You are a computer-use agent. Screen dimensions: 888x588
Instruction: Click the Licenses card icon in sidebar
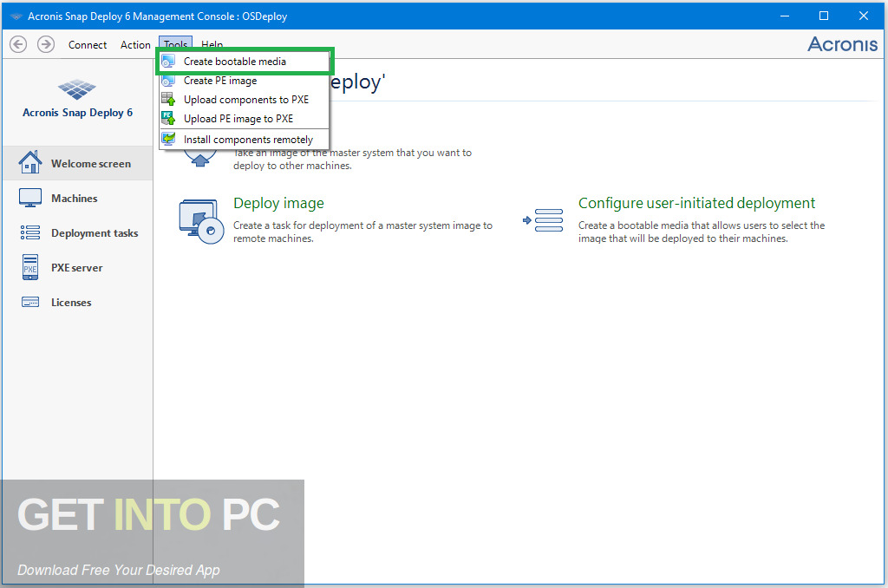coord(30,303)
